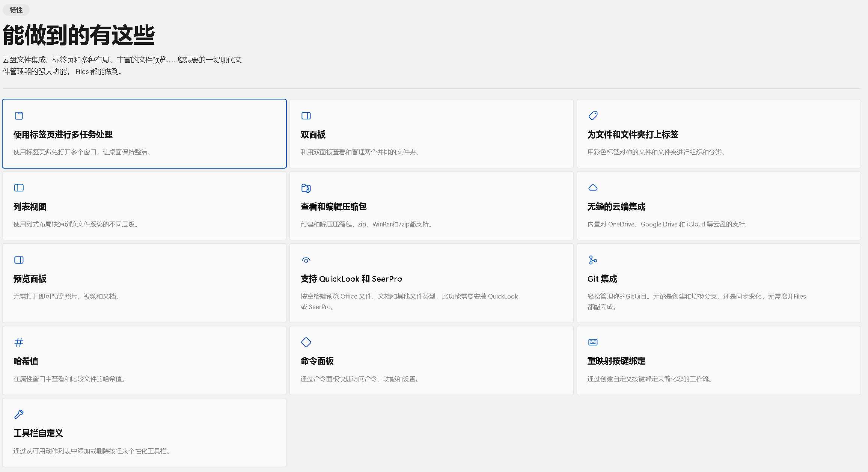Click description 内置对 OneDrive、Google Drive 和 iCloud

pyautogui.click(x=668, y=224)
